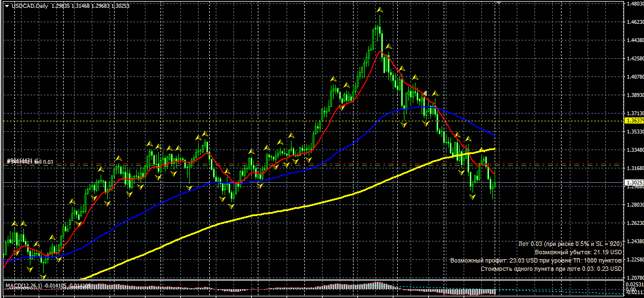Click the 1.22580 price scale label
This screenshot has width=644, height=298.
tap(635, 259)
